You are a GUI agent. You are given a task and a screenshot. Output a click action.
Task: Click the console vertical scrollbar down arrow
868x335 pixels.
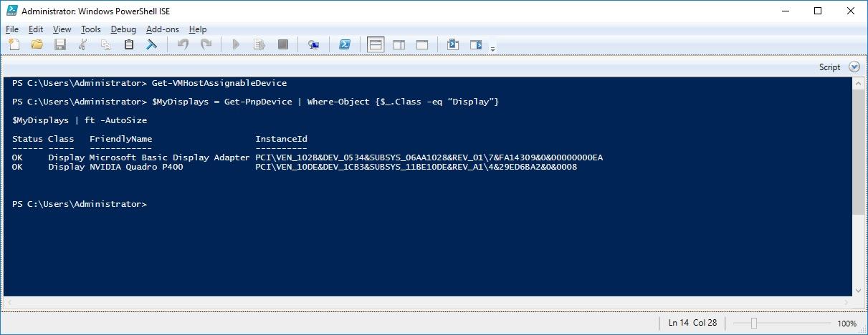(858, 290)
